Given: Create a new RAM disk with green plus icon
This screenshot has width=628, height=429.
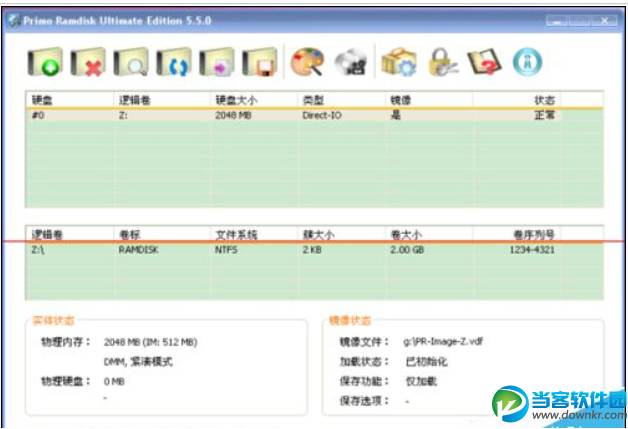Looking at the screenshot, I should [x=45, y=62].
